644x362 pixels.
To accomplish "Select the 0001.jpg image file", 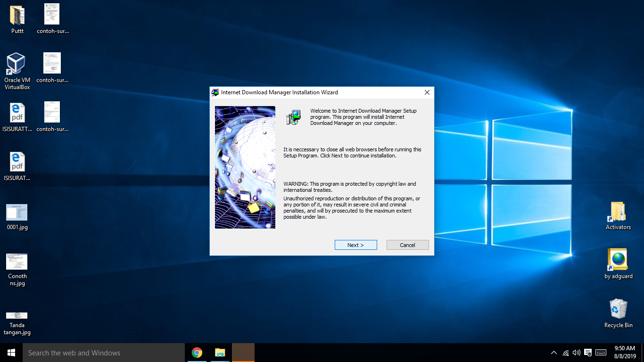I will click(x=17, y=217).
